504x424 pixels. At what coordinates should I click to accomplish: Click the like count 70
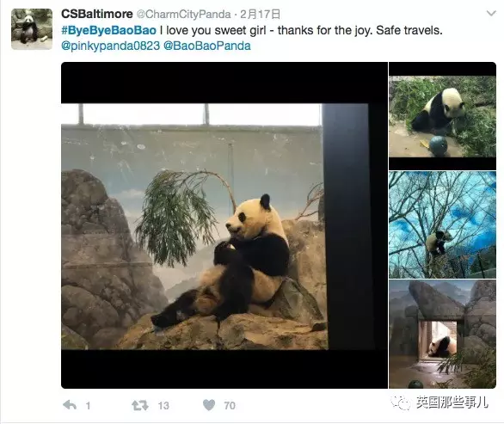point(230,406)
